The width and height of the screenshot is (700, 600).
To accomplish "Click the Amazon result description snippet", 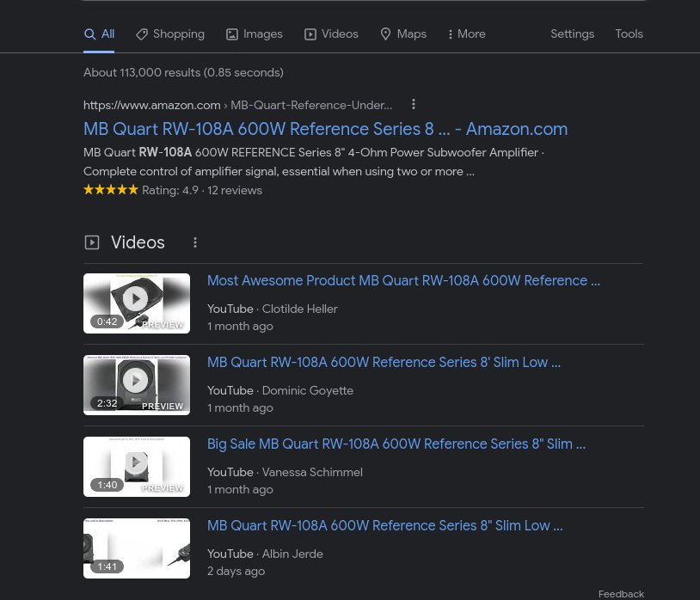I will point(314,162).
